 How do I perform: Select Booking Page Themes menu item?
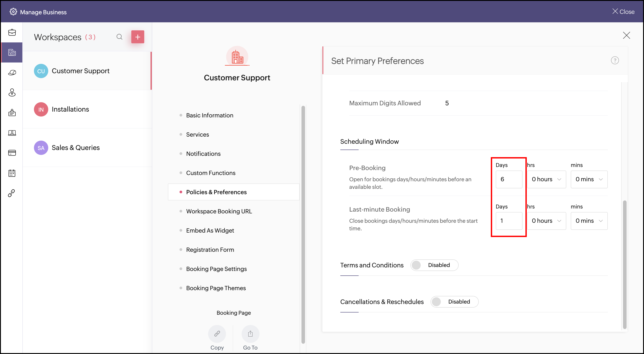(x=216, y=288)
